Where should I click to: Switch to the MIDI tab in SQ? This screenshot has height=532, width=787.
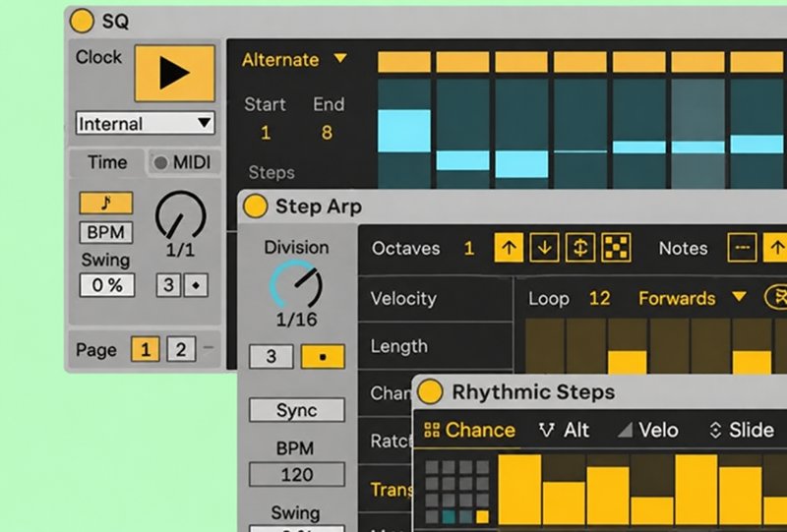183,162
